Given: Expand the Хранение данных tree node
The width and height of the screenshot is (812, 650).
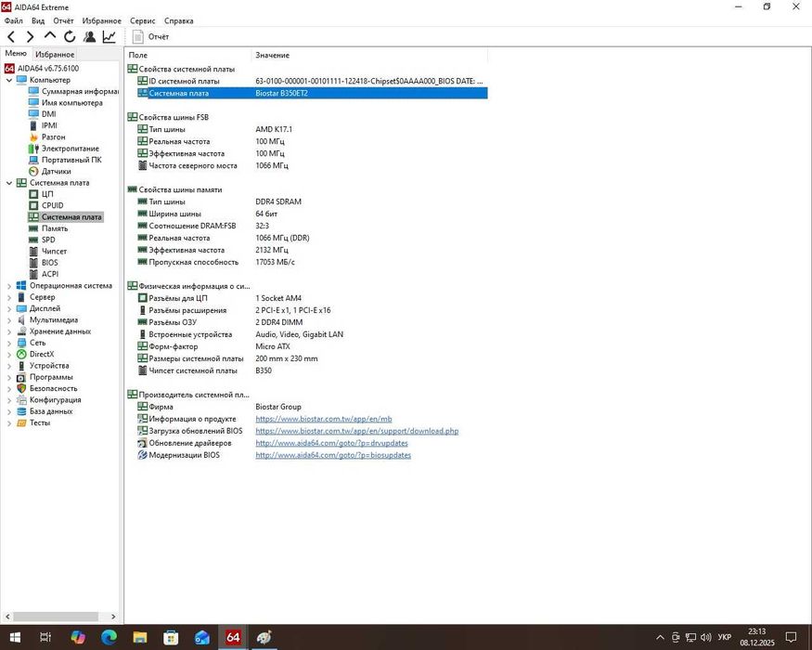Looking at the screenshot, I should click(8, 331).
